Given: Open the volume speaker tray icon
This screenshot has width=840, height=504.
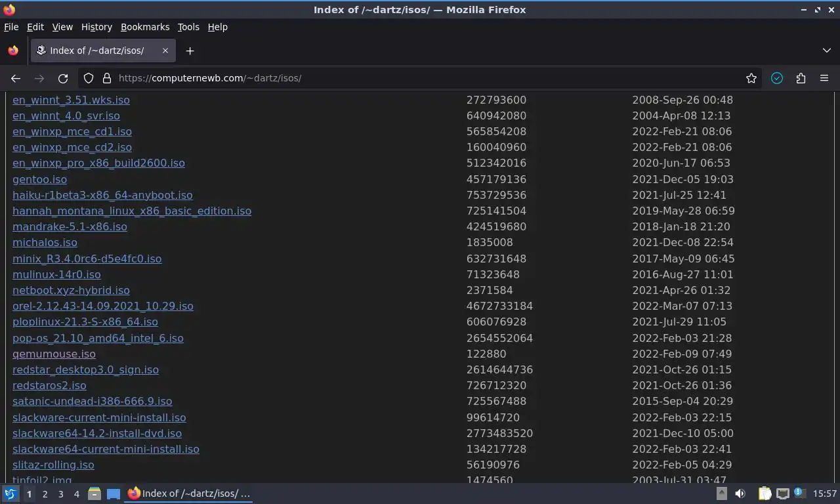Looking at the screenshot, I should point(740,493).
